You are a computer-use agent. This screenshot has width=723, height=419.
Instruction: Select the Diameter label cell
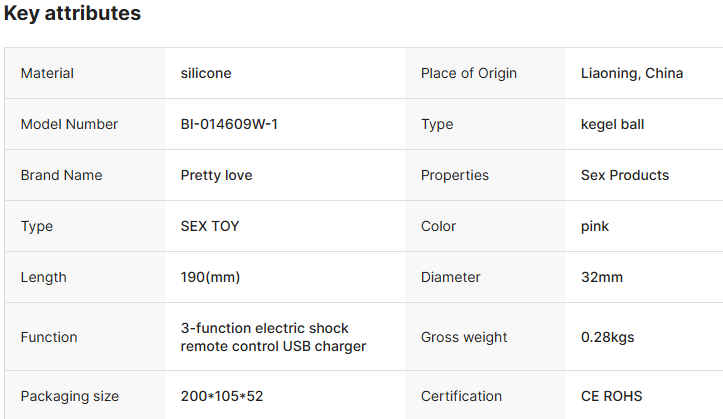coord(450,277)
